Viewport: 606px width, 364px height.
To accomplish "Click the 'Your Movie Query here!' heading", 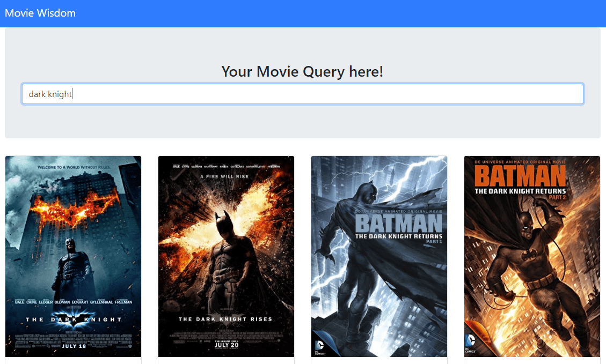I will 302,72.
